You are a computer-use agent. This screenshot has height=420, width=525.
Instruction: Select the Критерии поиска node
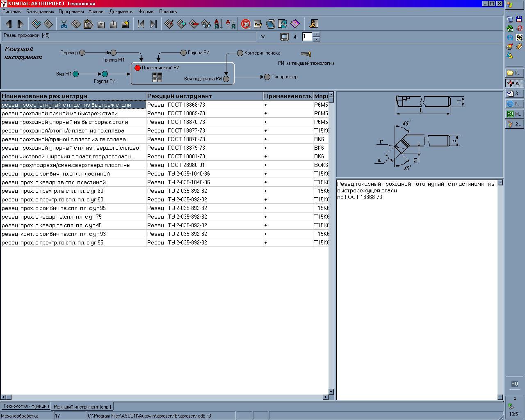pos(240,53)
